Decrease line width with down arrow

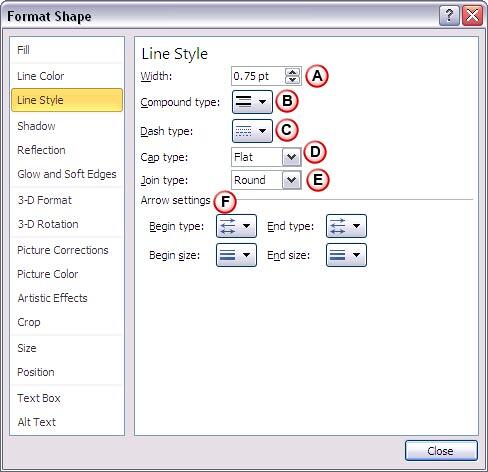[292, 80]
